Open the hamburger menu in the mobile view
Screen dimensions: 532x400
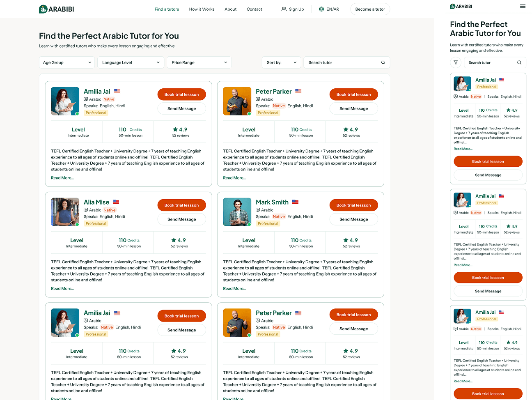click(x=523, y=6)
